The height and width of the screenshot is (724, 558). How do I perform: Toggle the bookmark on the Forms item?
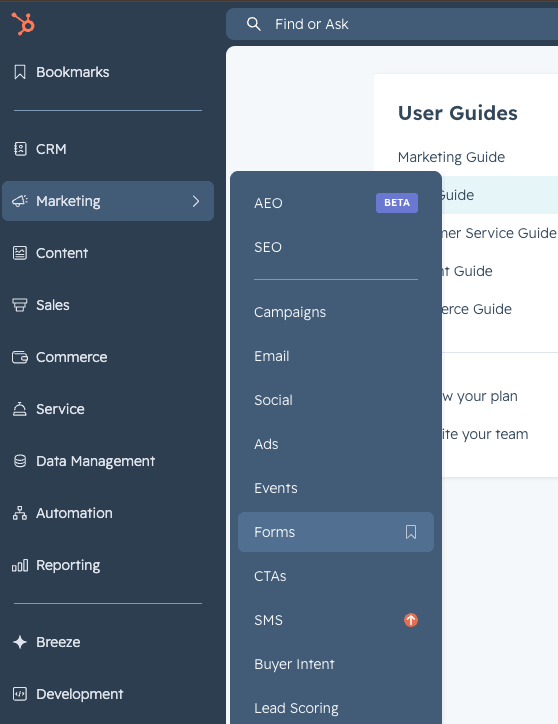tap(411, 532)
